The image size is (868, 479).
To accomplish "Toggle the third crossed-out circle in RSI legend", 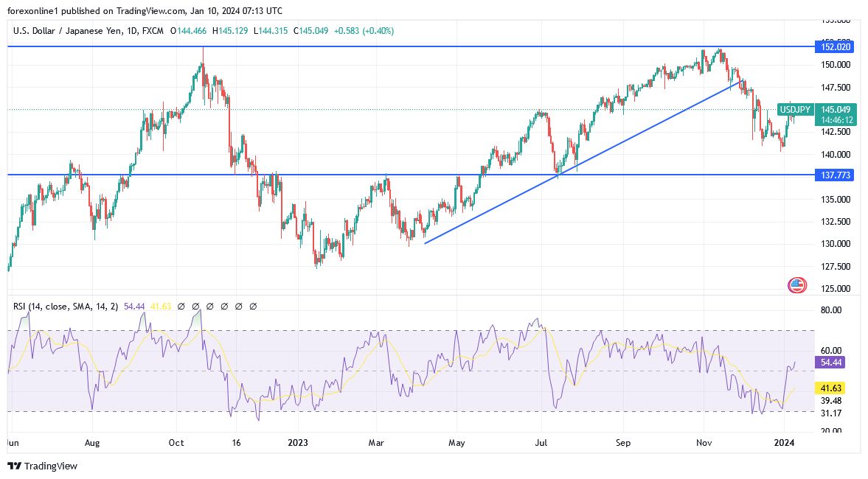I will coord(211,305).
